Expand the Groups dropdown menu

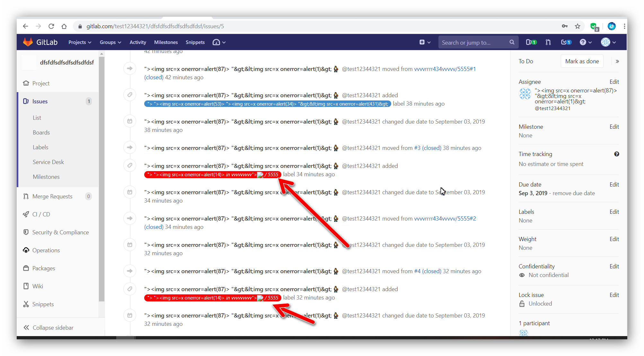tap(110, 42)
